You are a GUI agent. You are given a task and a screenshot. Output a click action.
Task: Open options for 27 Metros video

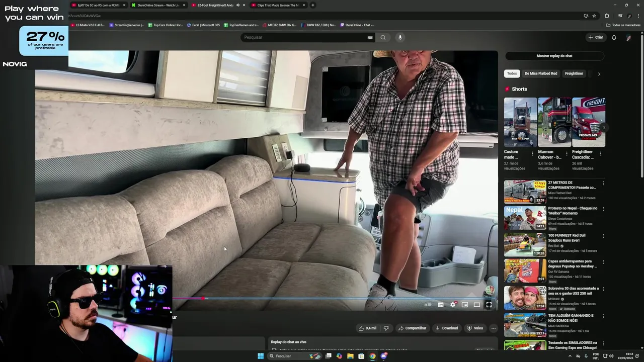[x=603, y=184]
